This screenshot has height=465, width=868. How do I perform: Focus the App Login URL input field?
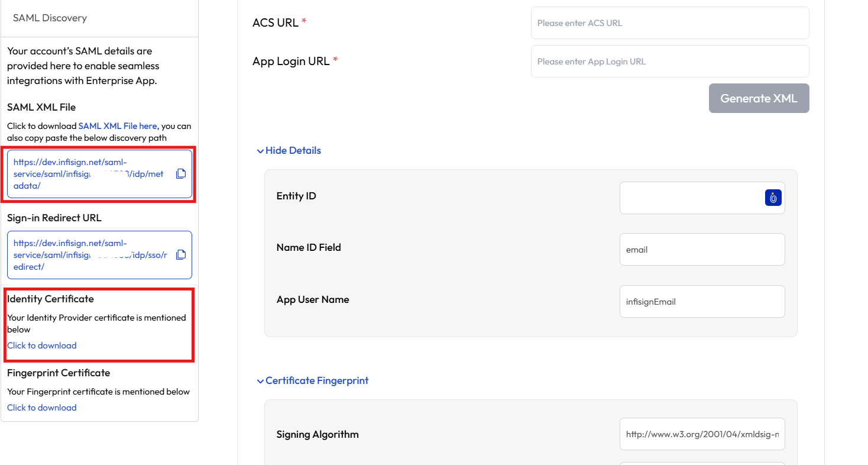tap(670, 62)
